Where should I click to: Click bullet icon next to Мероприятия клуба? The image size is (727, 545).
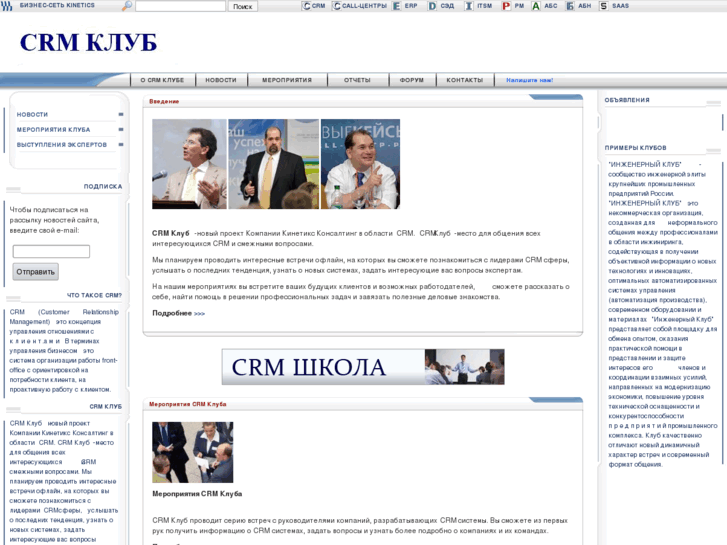121,129
